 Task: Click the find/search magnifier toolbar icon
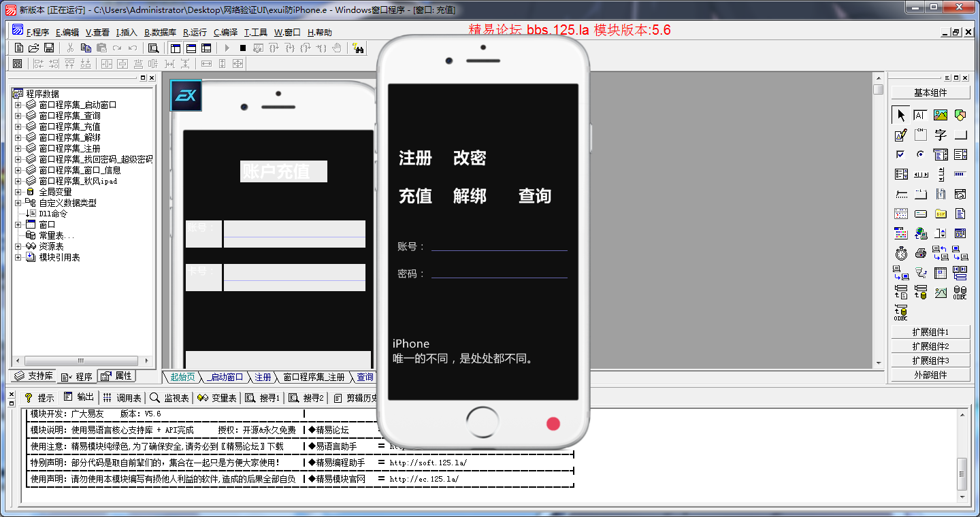click(x=154, y=48)
